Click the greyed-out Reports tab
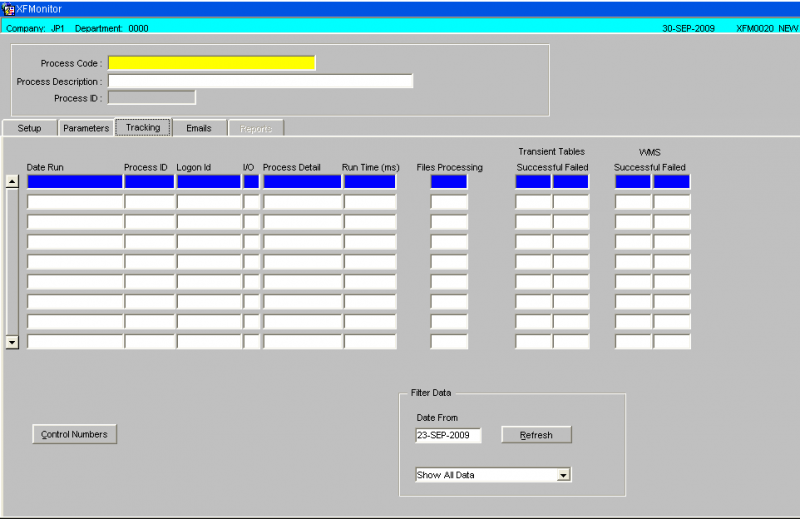This screenshot has height=519, width=800. coord(256,129)
